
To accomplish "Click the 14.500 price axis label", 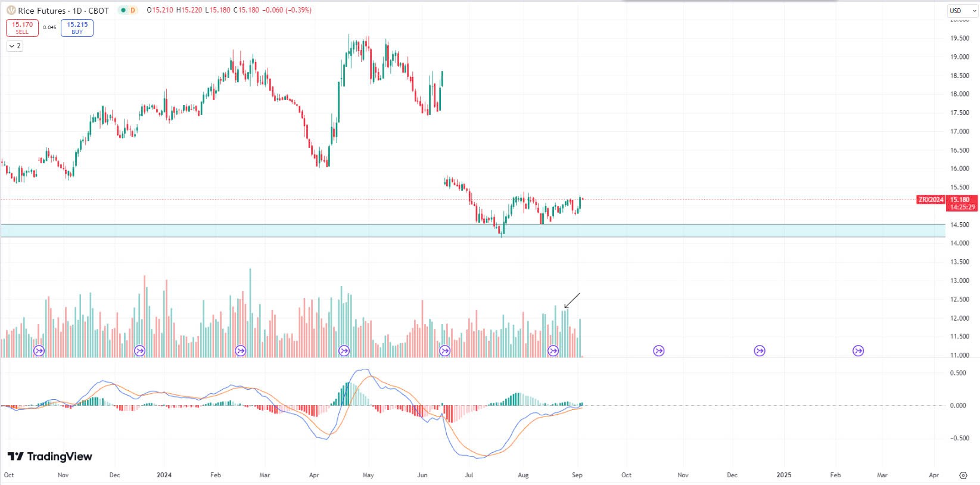I will [960, 225].
